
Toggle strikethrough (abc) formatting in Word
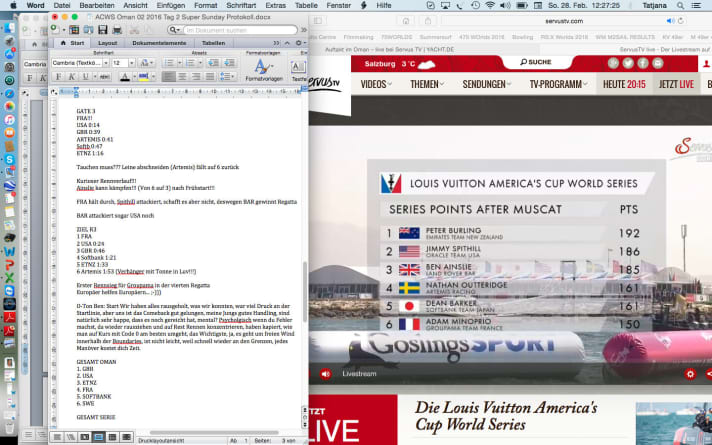(x=104, y=77)
